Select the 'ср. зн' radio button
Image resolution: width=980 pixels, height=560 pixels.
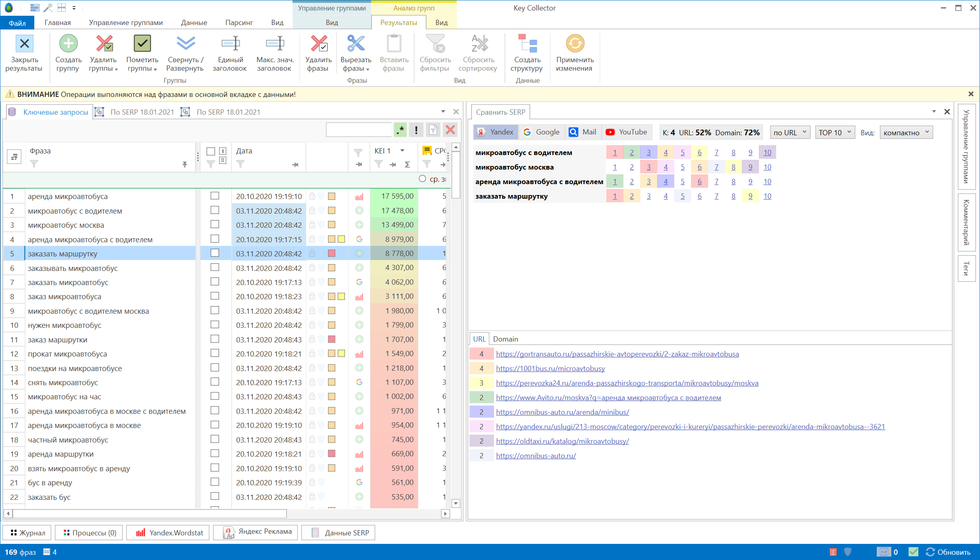point(422,178)
